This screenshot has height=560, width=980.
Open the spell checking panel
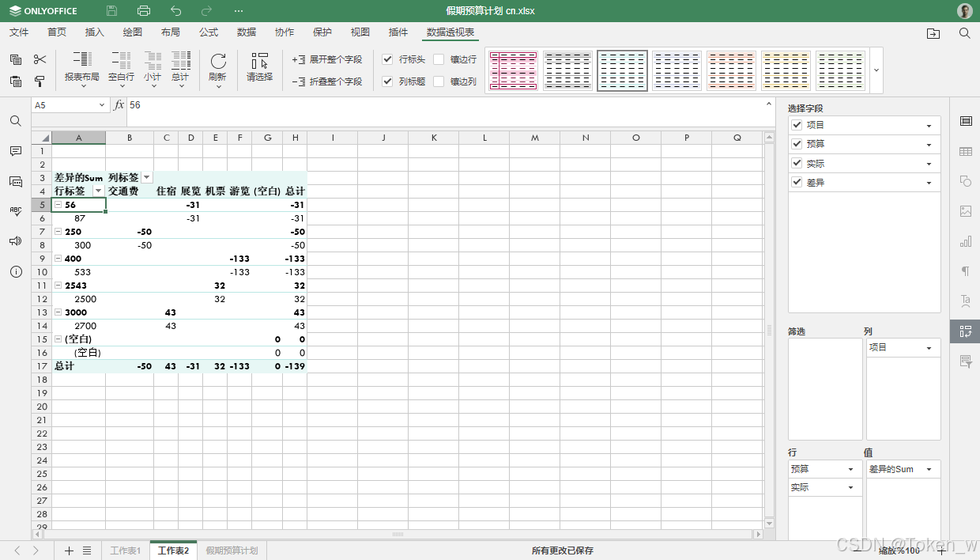[15, 211]
